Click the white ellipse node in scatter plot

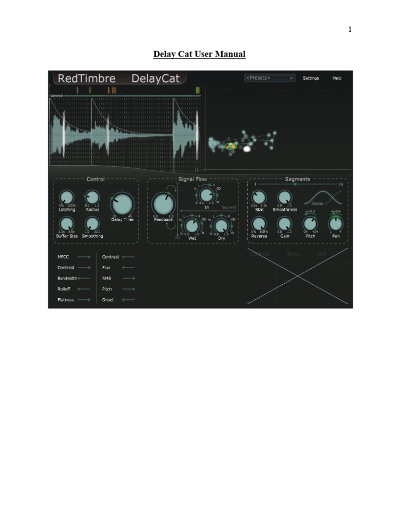coord(247,149)
